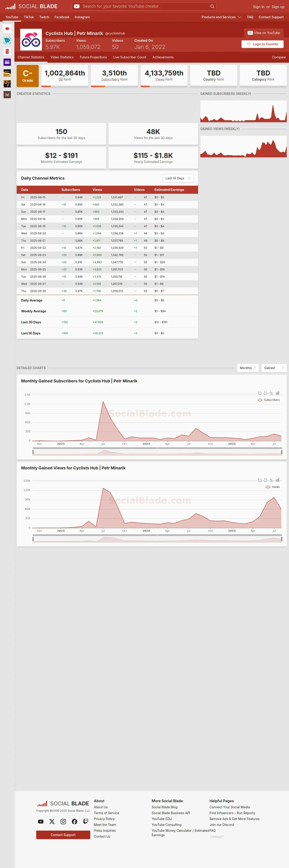This screenshot has width=289, height=868.
Task: Switch Subscribers chart to bar view
Action: [278, 393]
